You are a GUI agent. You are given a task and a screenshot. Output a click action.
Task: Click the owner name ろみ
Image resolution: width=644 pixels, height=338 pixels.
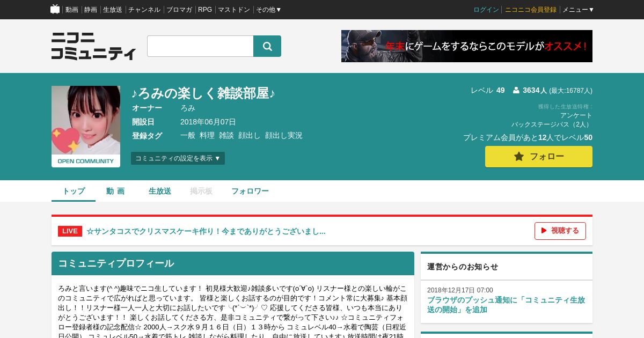(x=188, y=108)
